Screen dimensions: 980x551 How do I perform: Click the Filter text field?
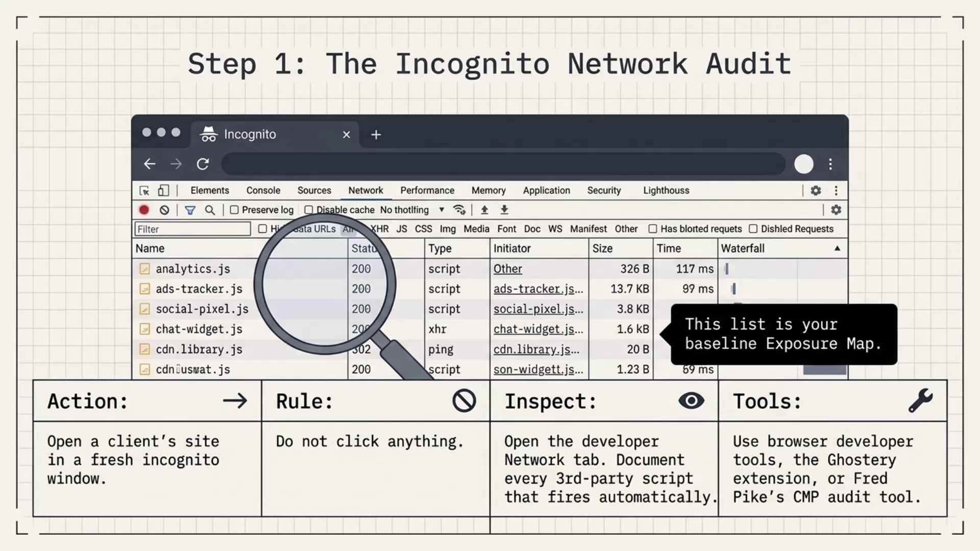tap(192, 229)
